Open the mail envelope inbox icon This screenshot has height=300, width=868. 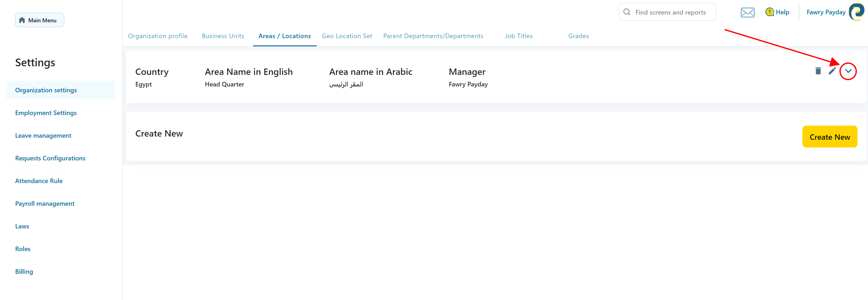747,12
